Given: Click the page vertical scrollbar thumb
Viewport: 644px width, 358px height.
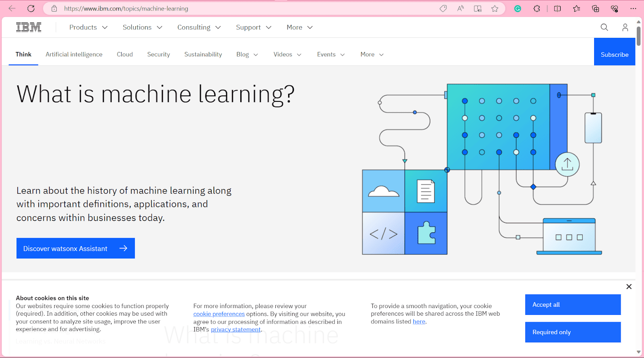Looking at the screenshot, I should pos(639,36).
